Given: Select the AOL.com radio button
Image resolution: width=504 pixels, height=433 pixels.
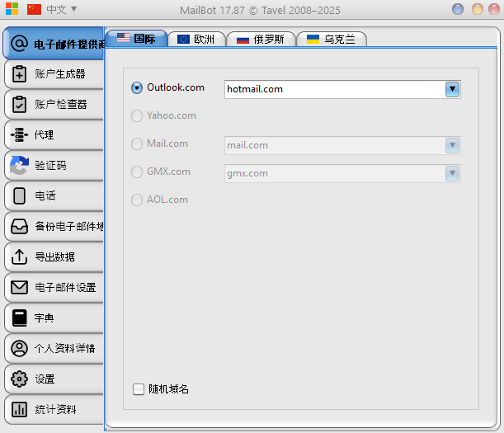Looking at the screenshot, I should 137,200.
